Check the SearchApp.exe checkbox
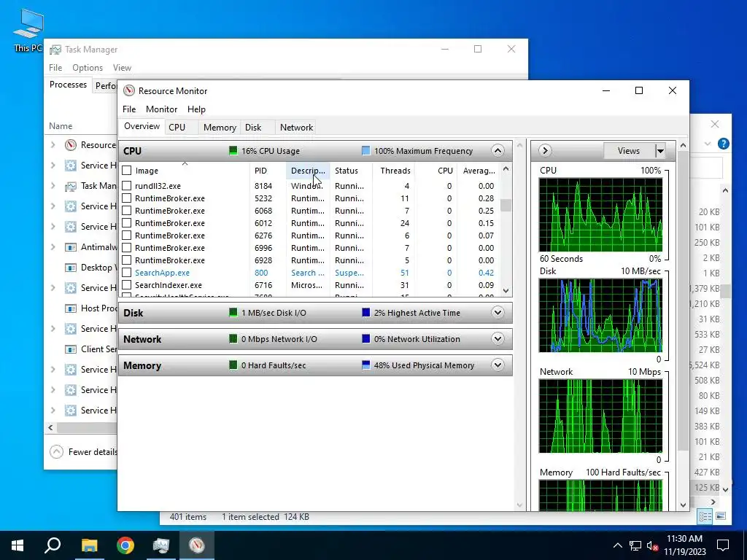Image resolution: width=747 pixels, height=560 pixels. pos(127,273)
